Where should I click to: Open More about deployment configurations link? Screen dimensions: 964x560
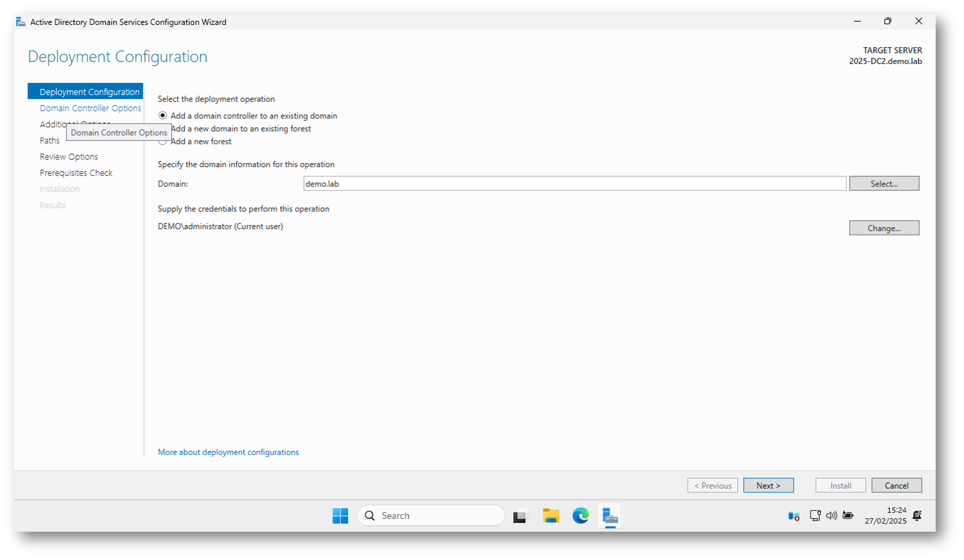(x=229, y=452)
